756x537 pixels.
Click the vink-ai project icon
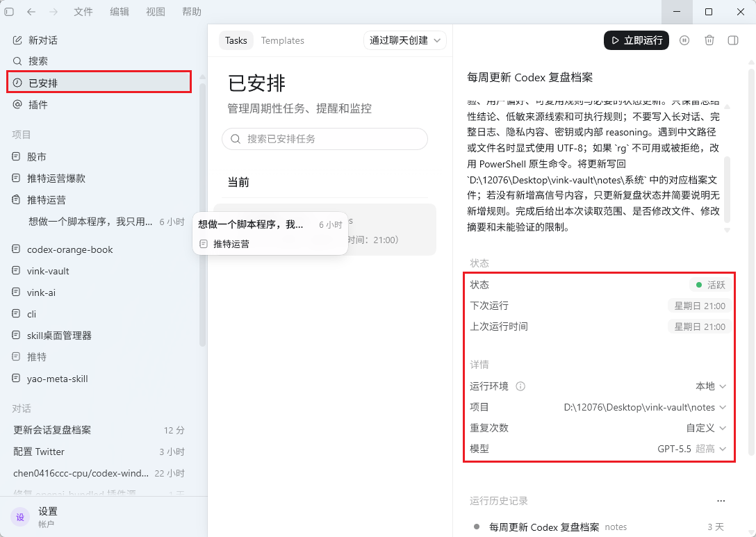coord(16,292)
